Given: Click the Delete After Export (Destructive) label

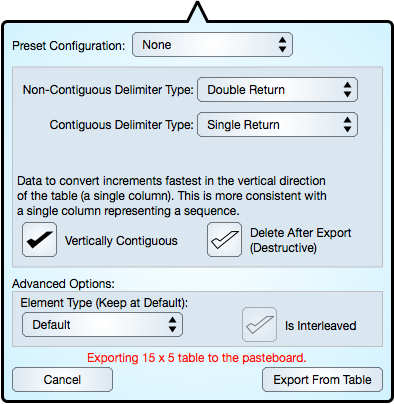Looking at the screenshot, I should coord(301,240).
